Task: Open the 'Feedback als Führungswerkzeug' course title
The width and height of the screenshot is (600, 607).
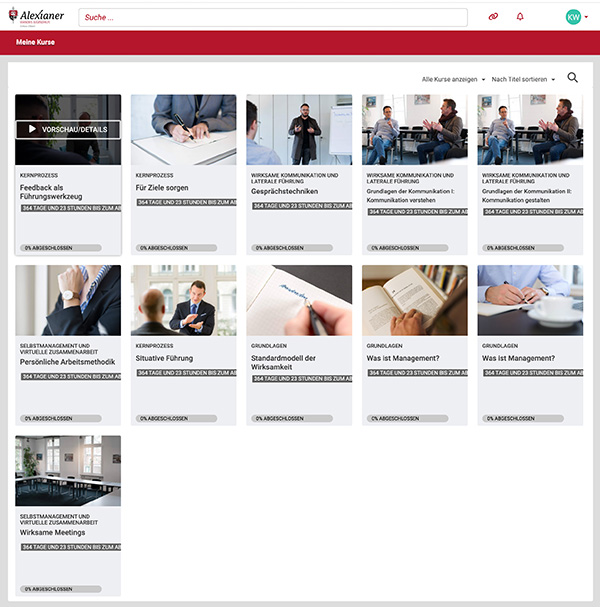Action: tap(51, 192)
